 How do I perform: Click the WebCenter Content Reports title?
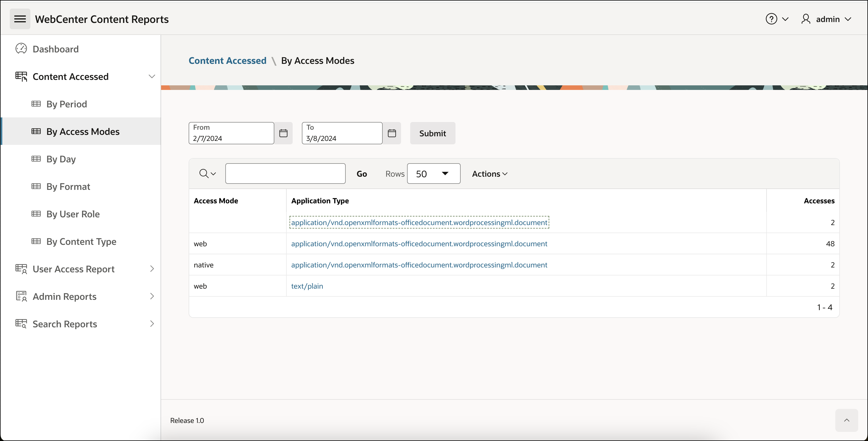point(102,19)
